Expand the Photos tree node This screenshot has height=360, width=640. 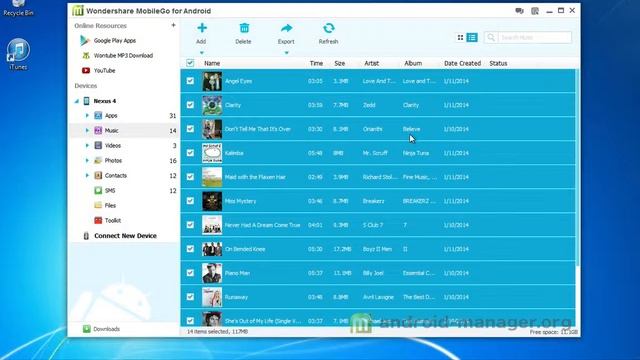click(x=87, y=160)
